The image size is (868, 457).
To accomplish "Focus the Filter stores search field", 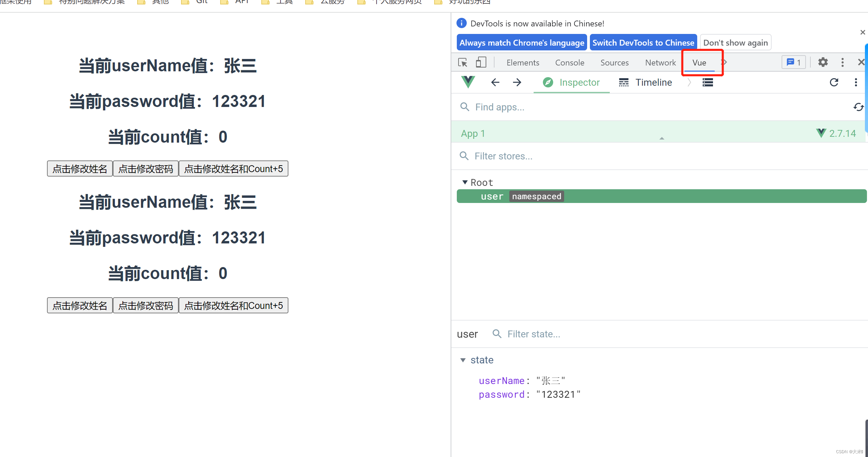I will (660, 156).
